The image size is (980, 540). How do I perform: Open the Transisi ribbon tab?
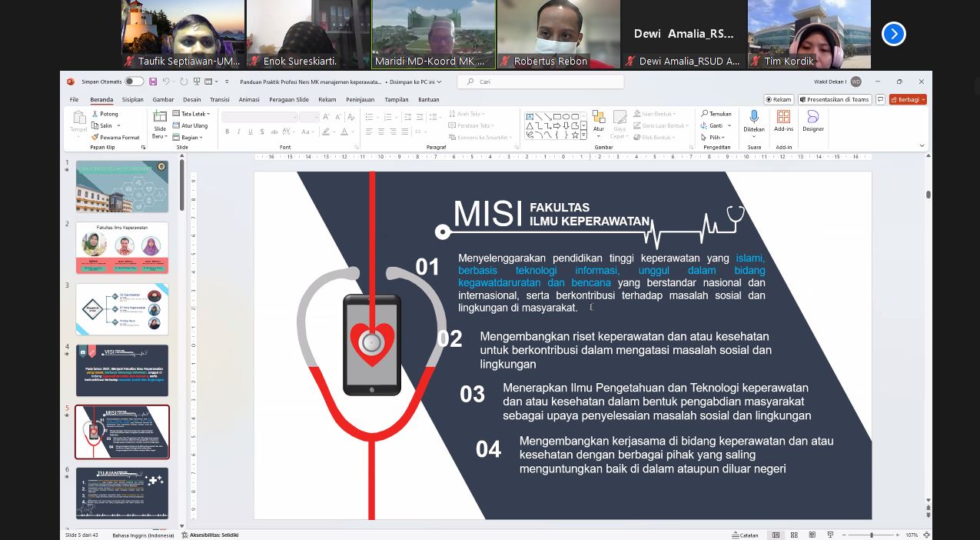219,99
